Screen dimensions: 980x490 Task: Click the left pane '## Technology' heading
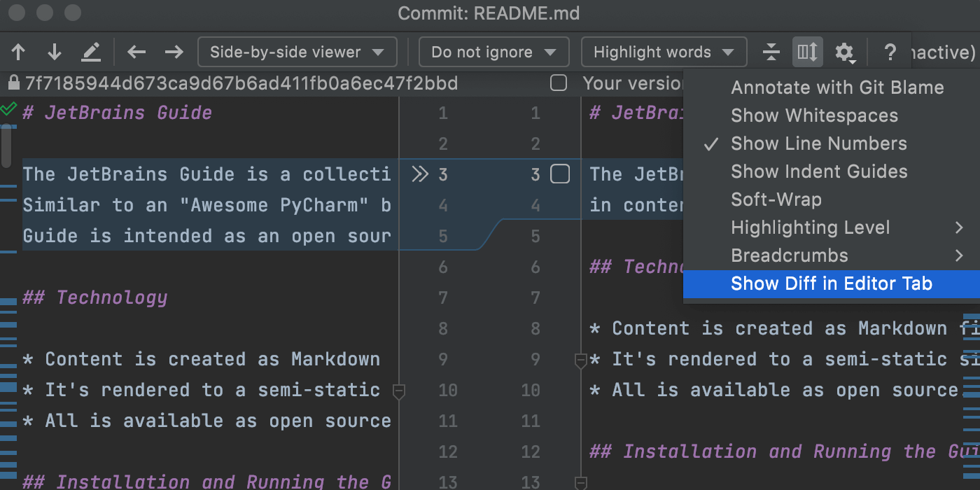coord(95,297)
